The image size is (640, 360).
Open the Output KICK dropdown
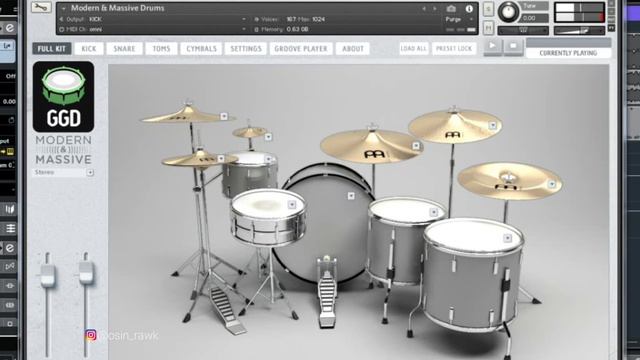pyautogui.click(x=244, y=19)
